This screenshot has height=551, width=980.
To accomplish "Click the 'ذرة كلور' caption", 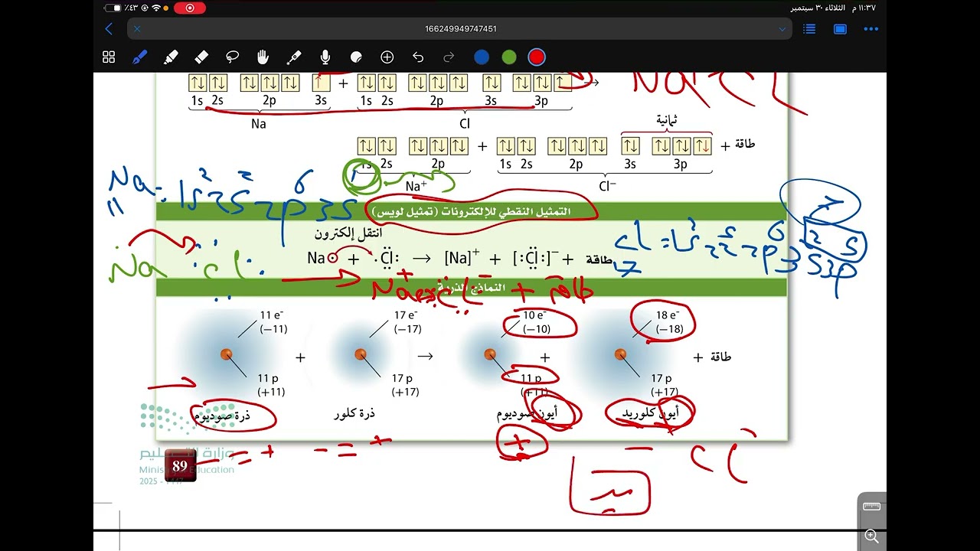I will point(354,414).
